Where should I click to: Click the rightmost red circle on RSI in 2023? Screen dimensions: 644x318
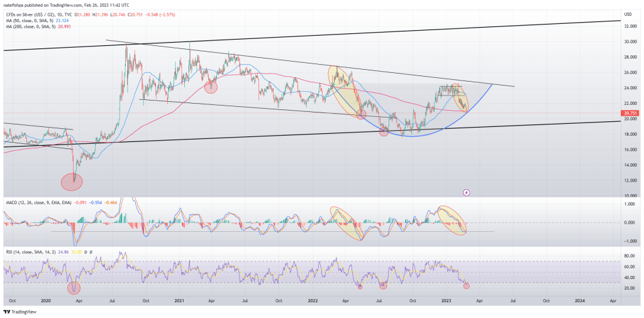(x=466, y=286)
